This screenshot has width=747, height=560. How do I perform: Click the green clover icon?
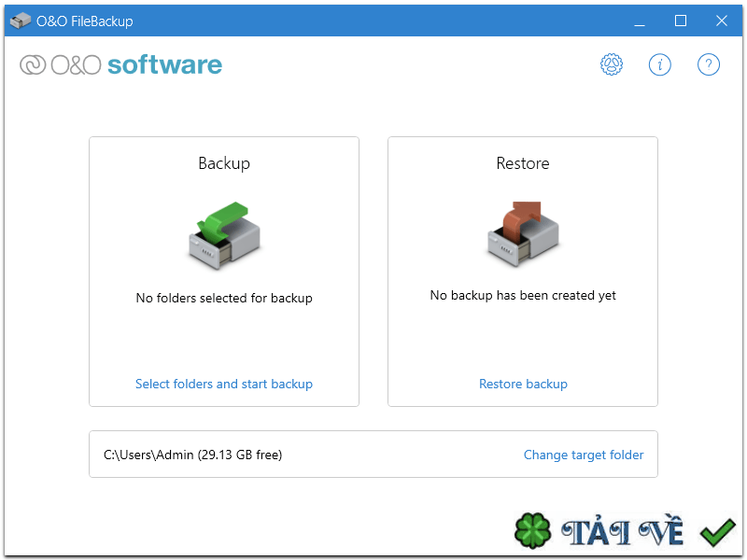coord(532,530)
